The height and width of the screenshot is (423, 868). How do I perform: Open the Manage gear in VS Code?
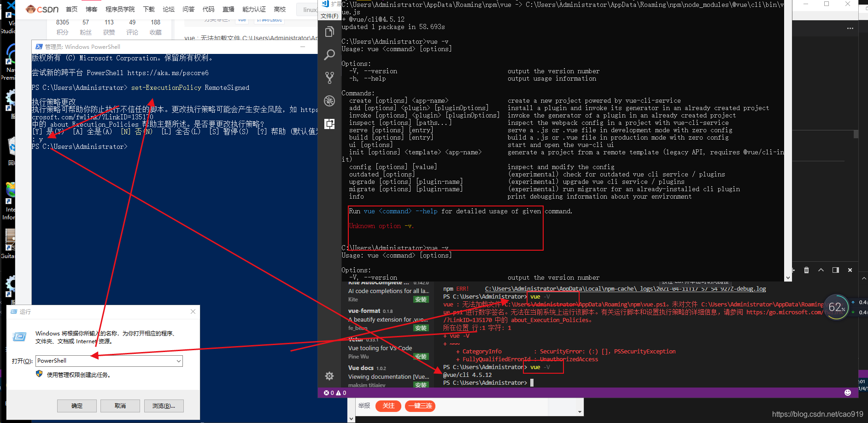tap(329, 376)
